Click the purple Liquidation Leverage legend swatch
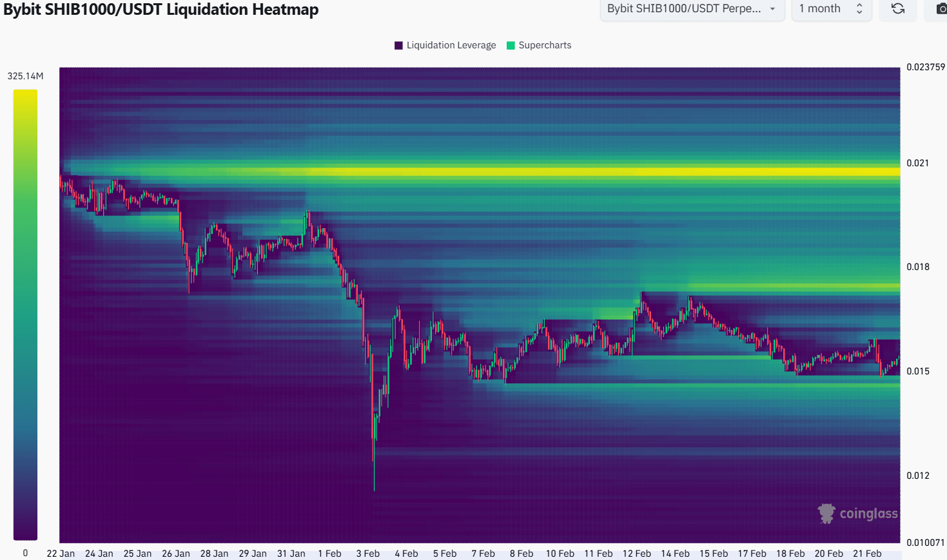The width and height of the screenshot is (947, 560). tap(398, 45)
